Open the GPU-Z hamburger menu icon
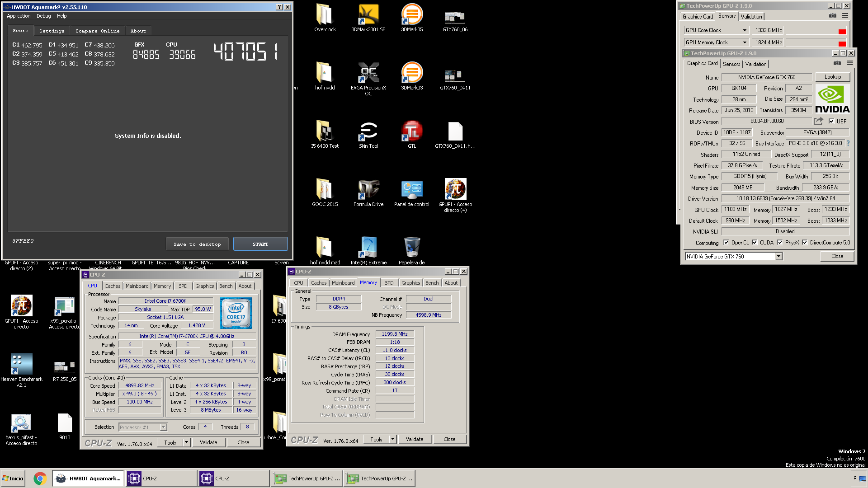Image resolution: width=868 pixels, height=488 pixels. pos(850,63)
